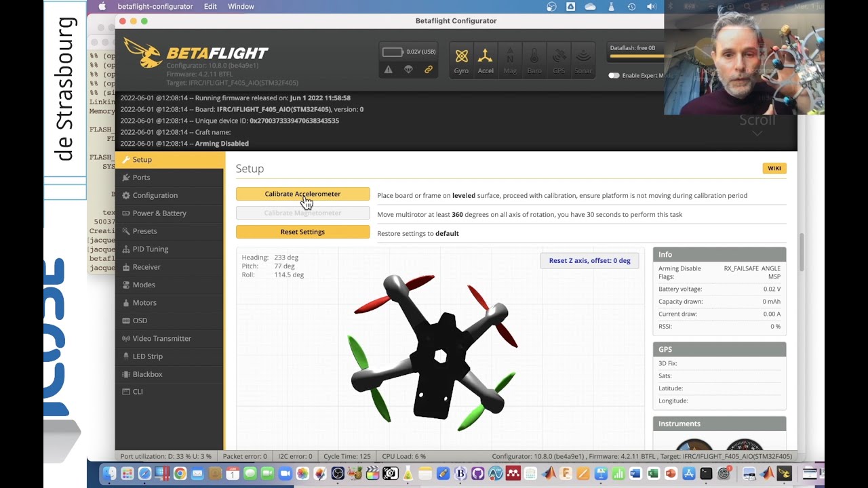
Task: Open the Receiver tab
Action: click(x=170, y=267)
